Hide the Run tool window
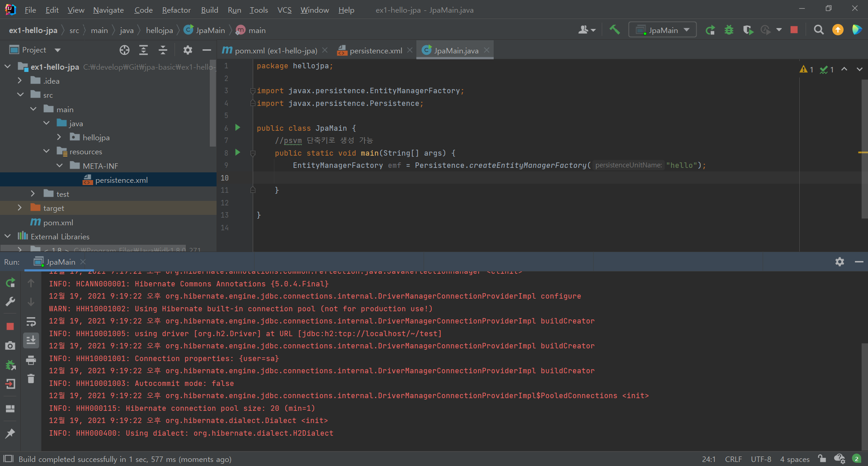 [859, 262]
